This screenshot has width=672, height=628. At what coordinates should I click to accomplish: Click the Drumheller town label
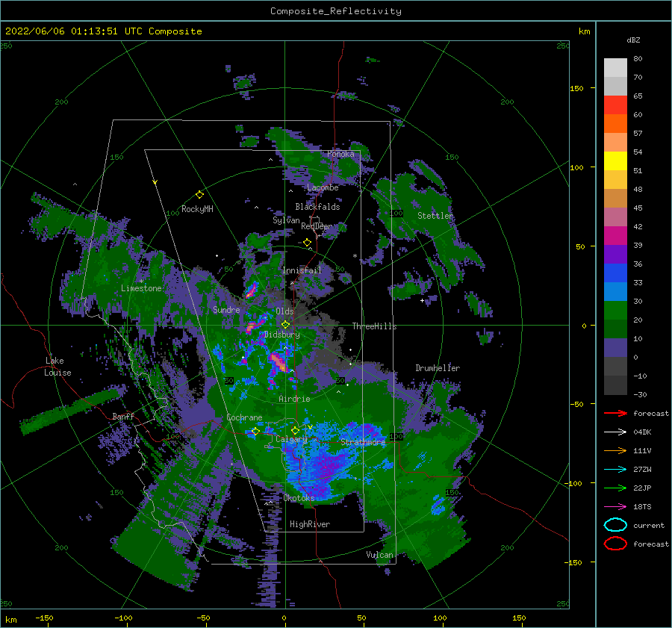(x=438, y=368)
